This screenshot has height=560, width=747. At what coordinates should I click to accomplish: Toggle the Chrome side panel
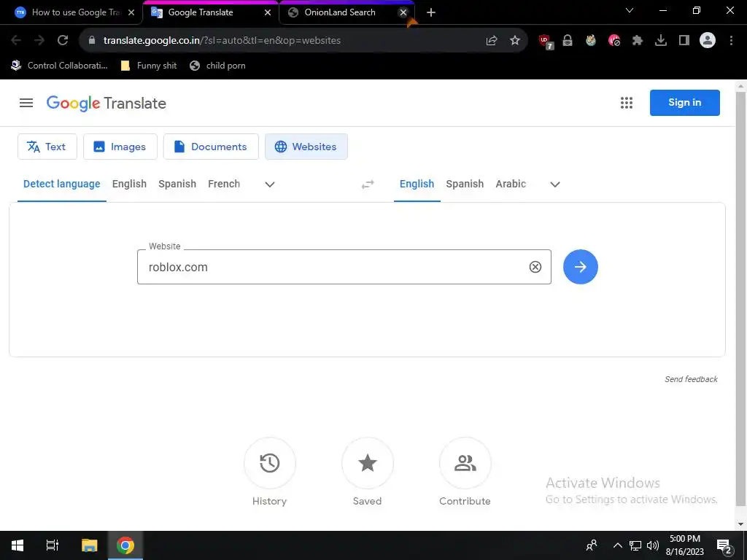coord(684,41)
